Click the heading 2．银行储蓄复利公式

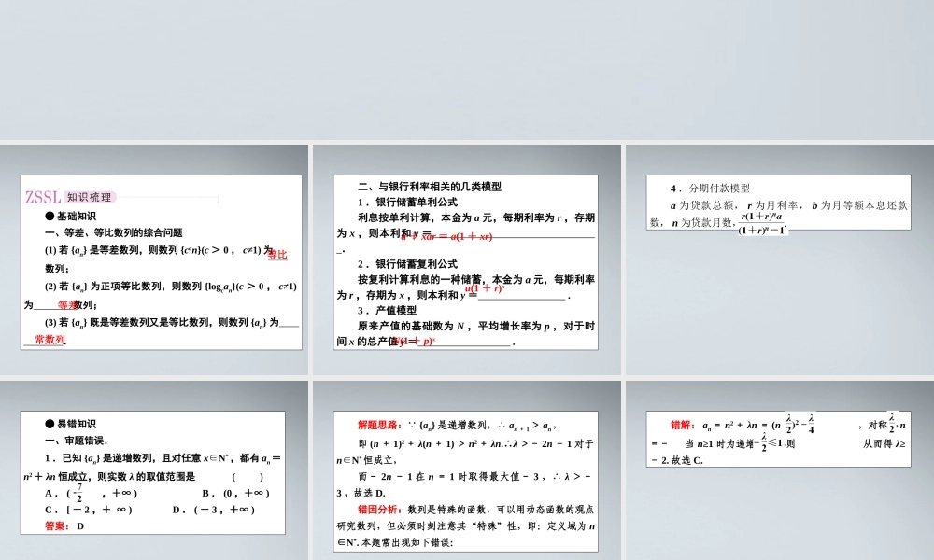[x=407, y=263]
